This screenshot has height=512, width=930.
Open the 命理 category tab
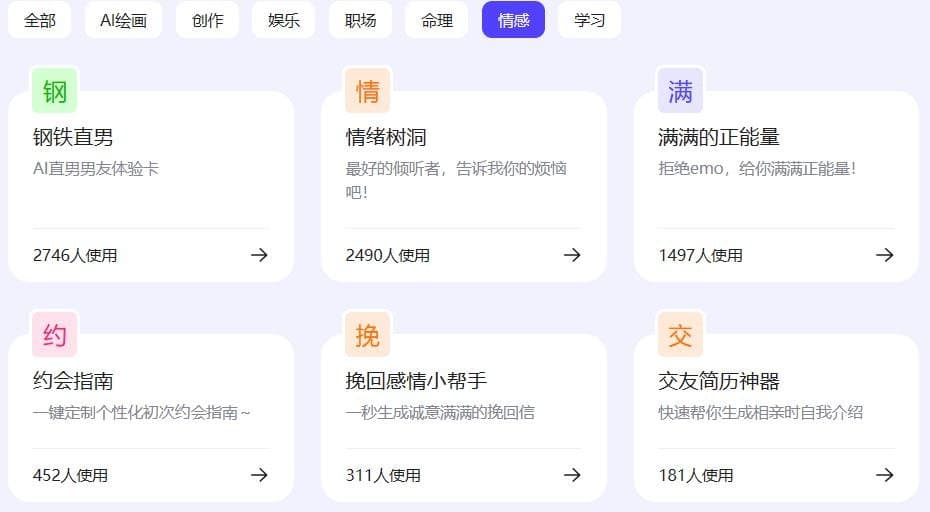click(x=437, y=20)
